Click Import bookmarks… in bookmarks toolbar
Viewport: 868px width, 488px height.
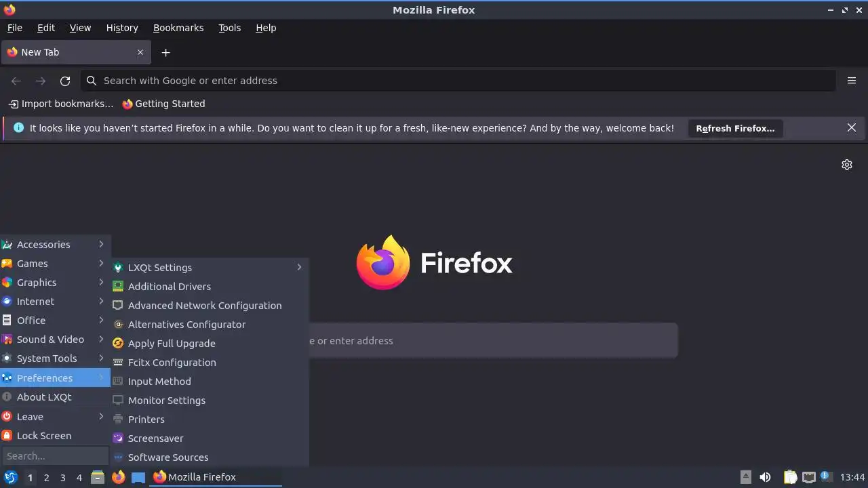pos(61,104)
